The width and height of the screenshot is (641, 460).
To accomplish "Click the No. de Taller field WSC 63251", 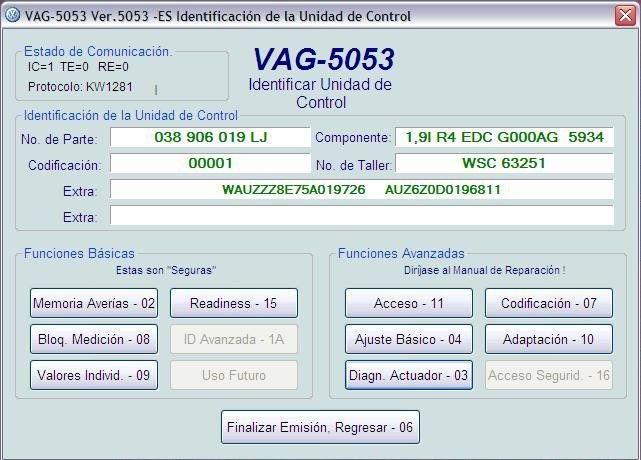I will tap(504, 163).
